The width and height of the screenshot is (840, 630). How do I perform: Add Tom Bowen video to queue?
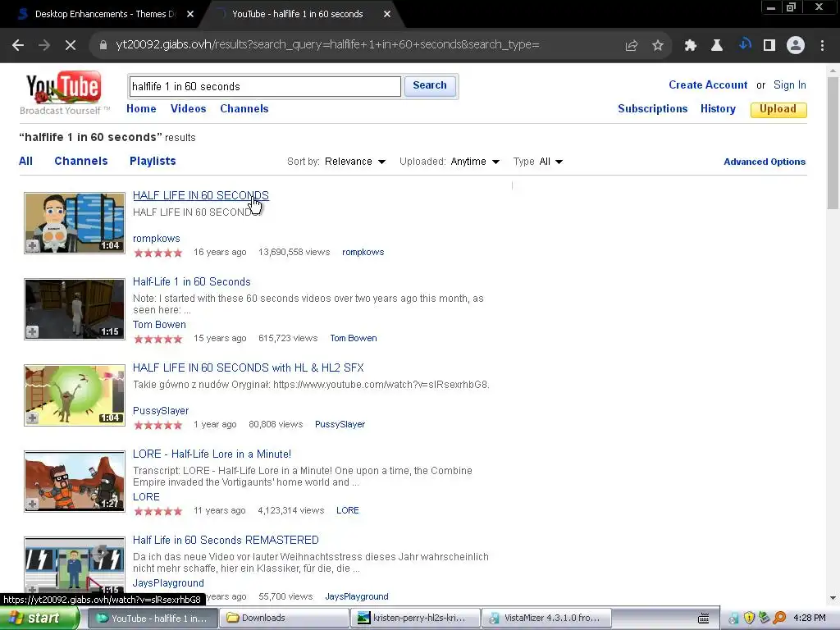point(32,331)
